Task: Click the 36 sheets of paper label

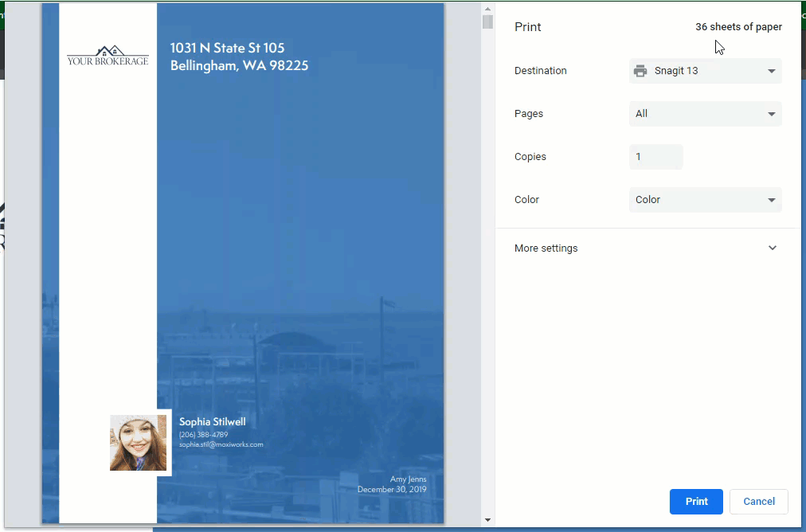Action: (738, 27)
